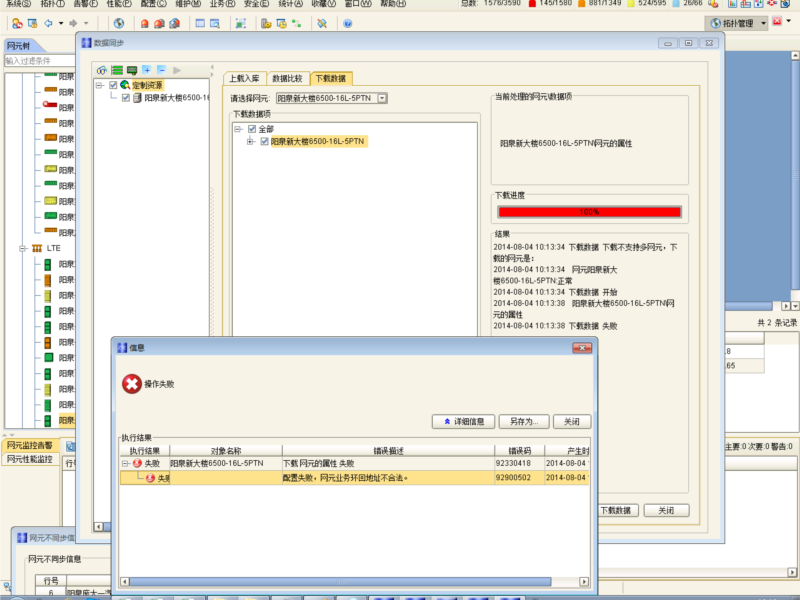Image resolution: width=800 pixels, height=600 pixels.
Task: Toggle the 定制资源 checkbox in the left tree
Action: (x=115, y=85)
